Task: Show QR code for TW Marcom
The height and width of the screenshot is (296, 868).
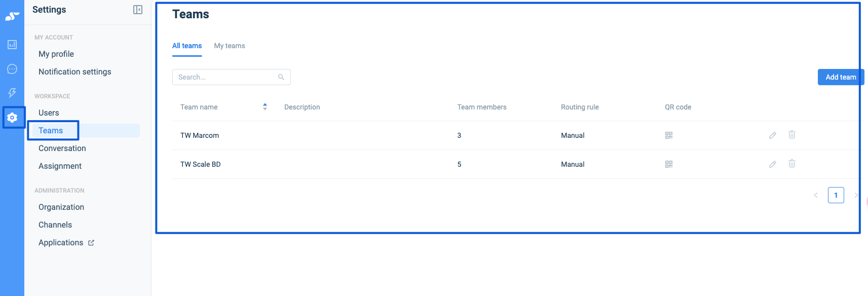Action: point(669,135)
